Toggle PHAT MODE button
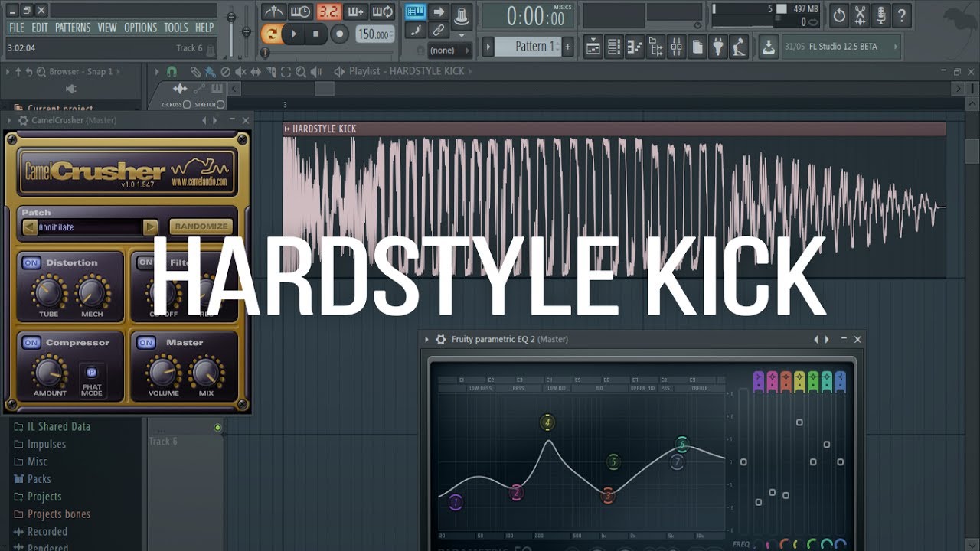This screenshot has width=980, height=551. click(91, 372)
